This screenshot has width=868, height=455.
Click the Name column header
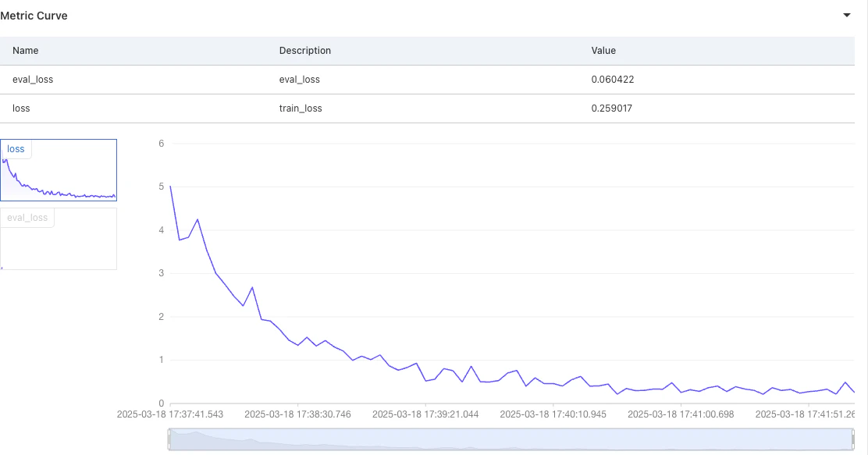click(26, 51)
